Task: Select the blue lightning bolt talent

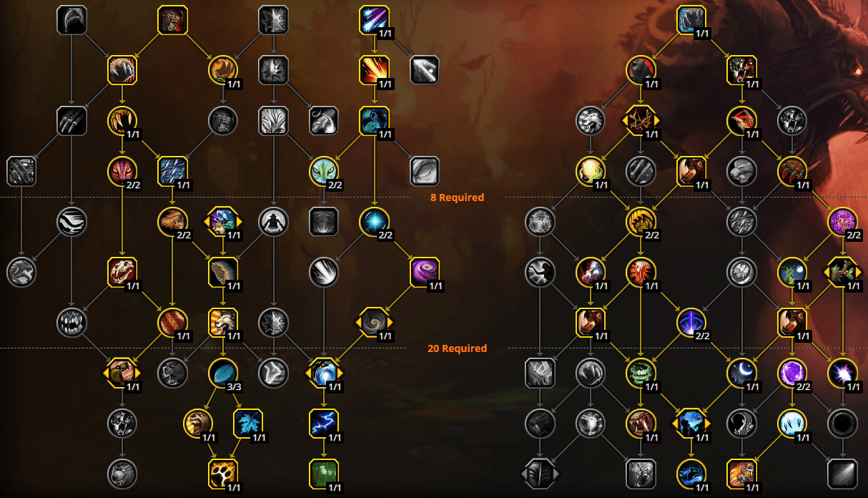Action: point(324,424)
